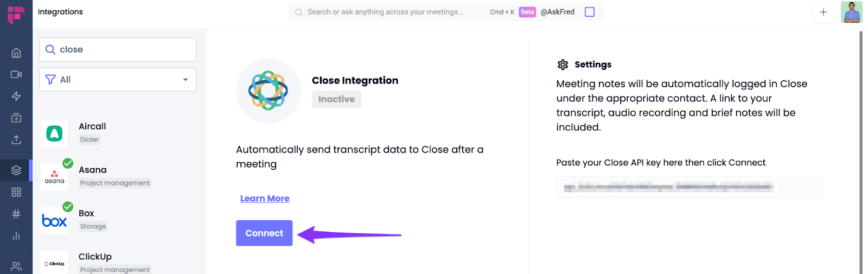Expand the All filter dropdown
The height and width of the screenshot is (274, 868).
click(x=118, y=80)
